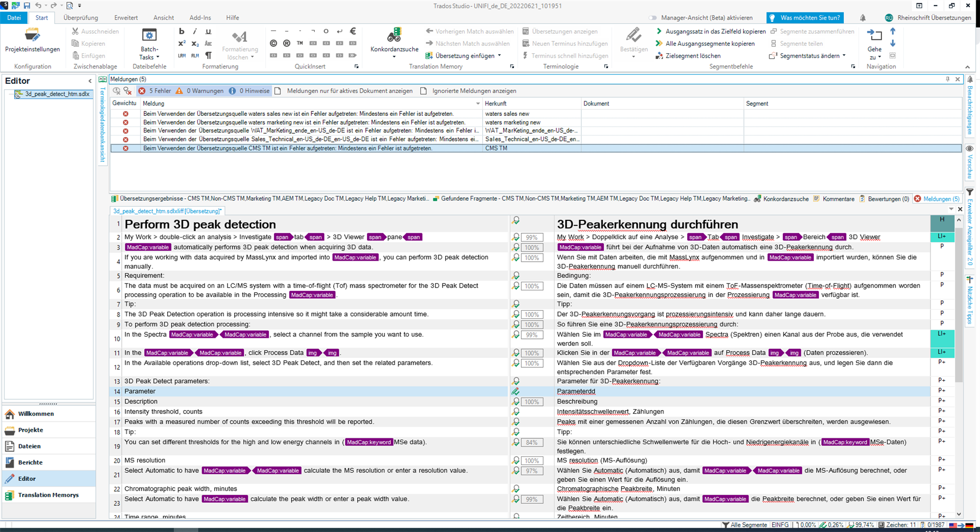980x532 pixels.
Task: Toggle Manager-Ansicht (Beta) aktivieren switch
Action: [653, 18]
